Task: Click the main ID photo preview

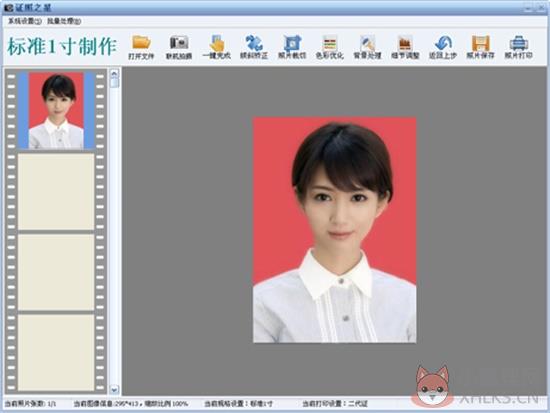Action: tap(335, 230)
